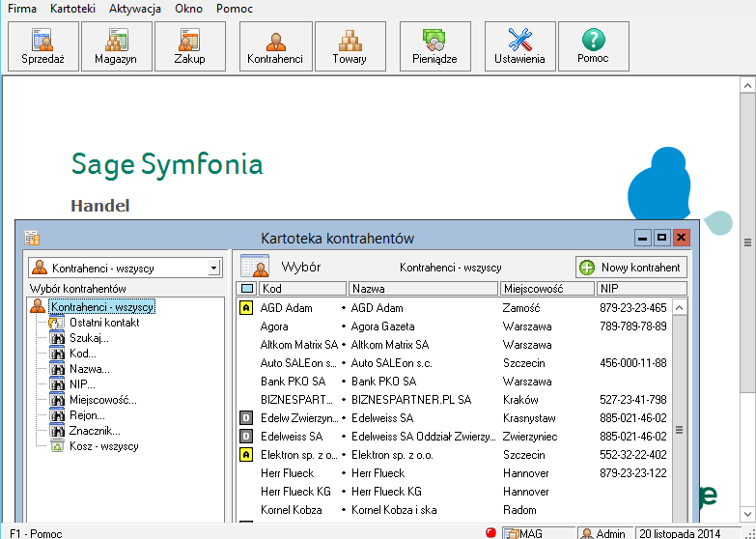Viewport: 756px width, 539px height.
Task: Click the MAG status bar entry
Action: click(538, 533)
